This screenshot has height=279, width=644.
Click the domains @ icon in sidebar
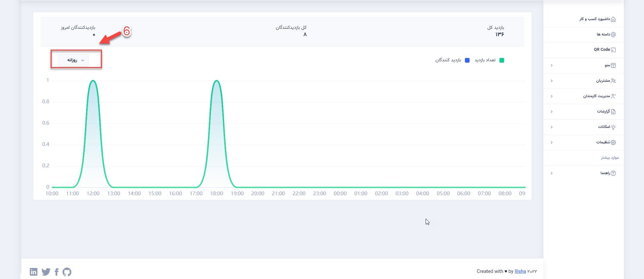613,34
